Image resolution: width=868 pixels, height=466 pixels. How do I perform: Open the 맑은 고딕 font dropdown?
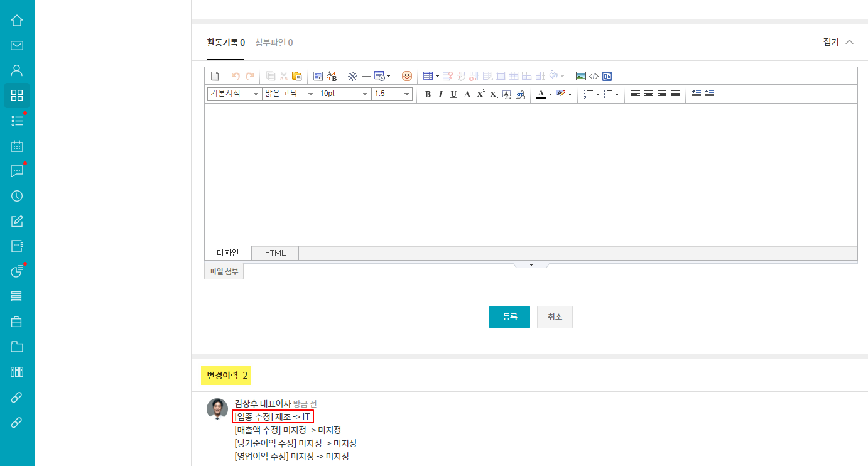pyautogui.click(x=289, y=94)
